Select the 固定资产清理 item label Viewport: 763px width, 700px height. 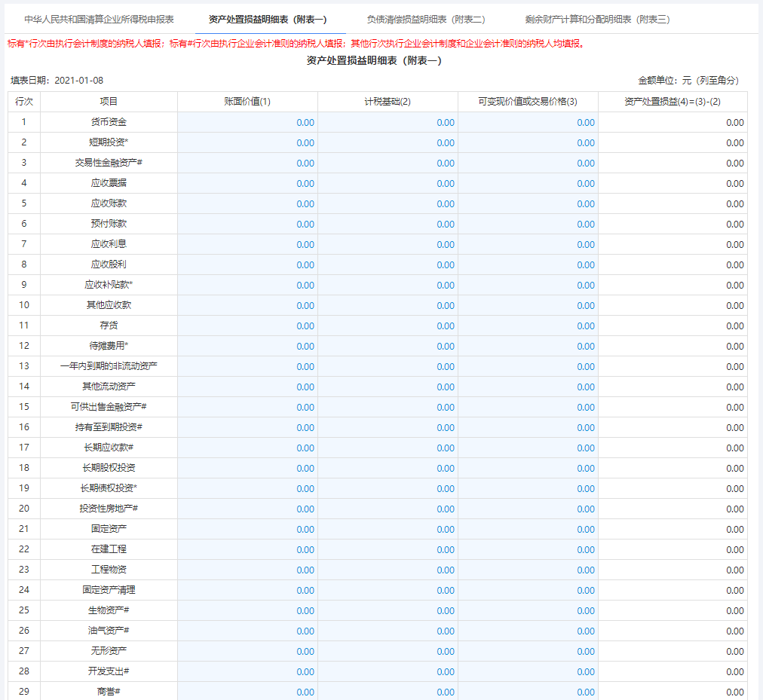click(109, 589)
